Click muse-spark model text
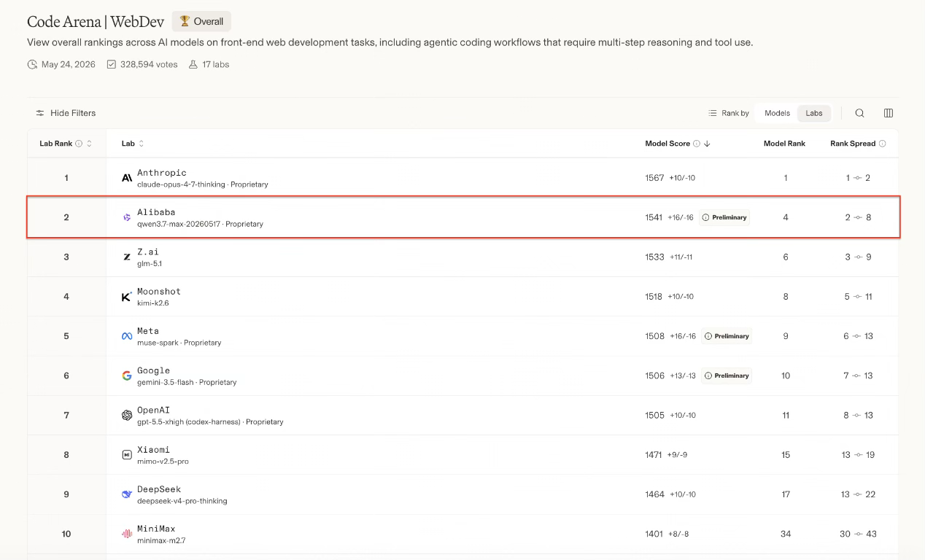This screenshot has height=560, width=925. [158, 343]
